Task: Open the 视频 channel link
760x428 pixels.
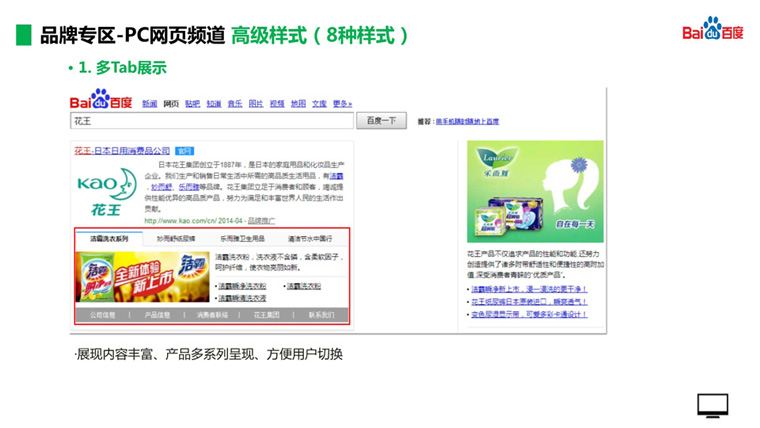Action: pyautogui.click(x=277, y=104)
